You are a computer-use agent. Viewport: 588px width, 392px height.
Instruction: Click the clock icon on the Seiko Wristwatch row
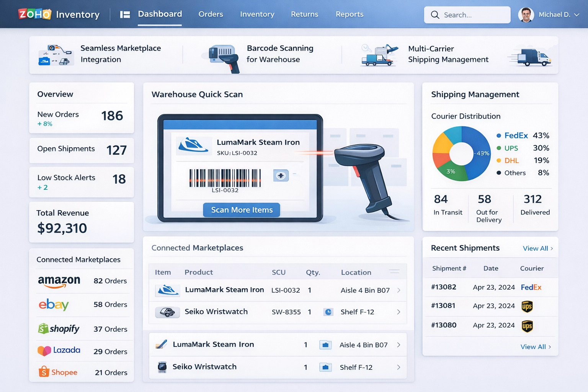[328, 312]
